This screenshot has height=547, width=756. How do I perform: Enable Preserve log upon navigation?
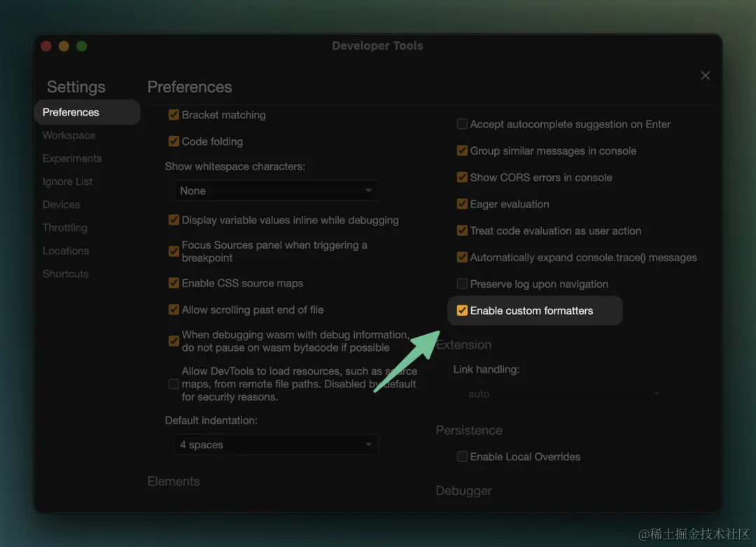point(462,284)
